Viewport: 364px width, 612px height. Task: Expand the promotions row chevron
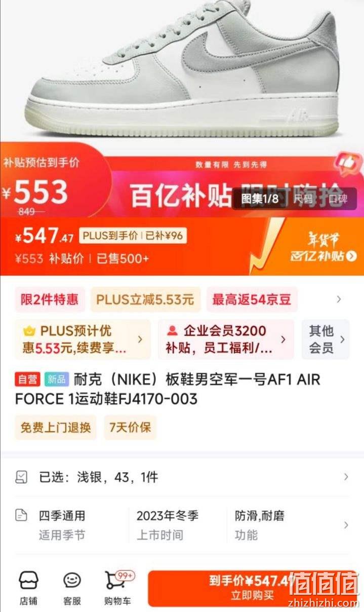[x=339, y=299]
